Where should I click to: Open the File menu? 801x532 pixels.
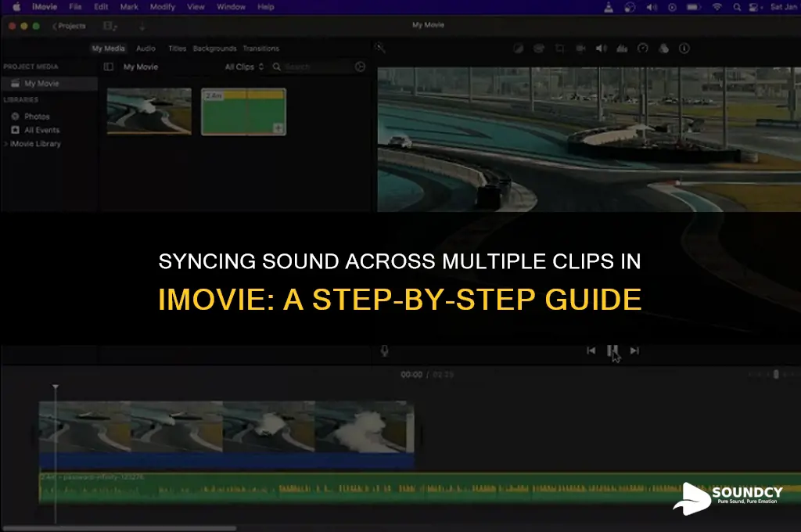click(x=75, y=7)
